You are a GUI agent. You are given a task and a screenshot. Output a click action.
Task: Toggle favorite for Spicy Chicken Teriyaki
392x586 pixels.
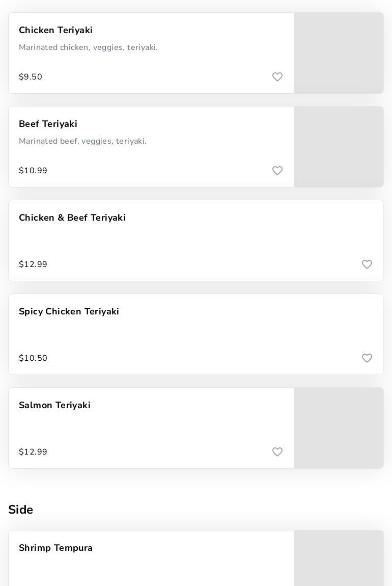point(367,358)
